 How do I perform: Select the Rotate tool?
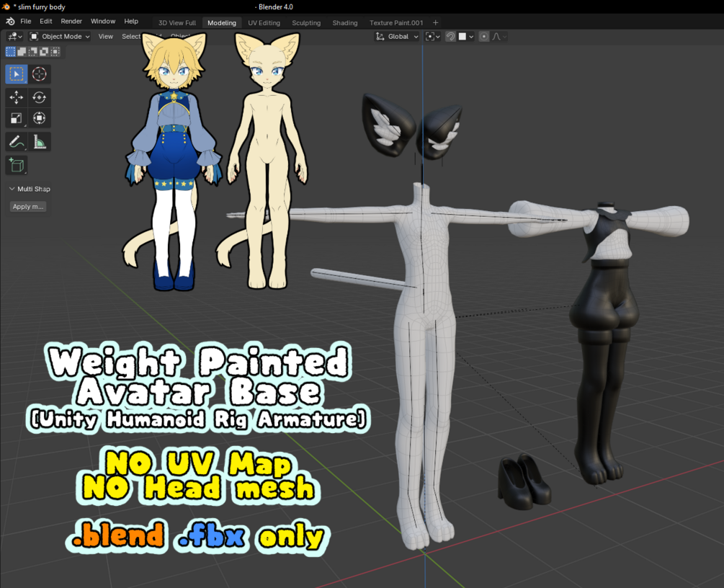click(x=39, y=97)
